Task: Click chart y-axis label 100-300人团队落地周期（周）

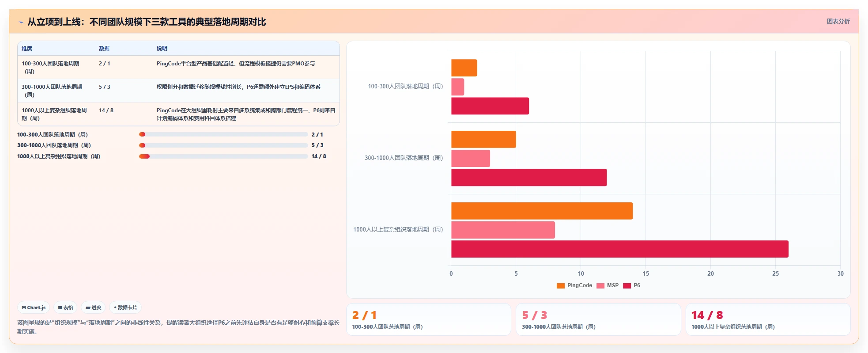Action: [x=405, y=87]
